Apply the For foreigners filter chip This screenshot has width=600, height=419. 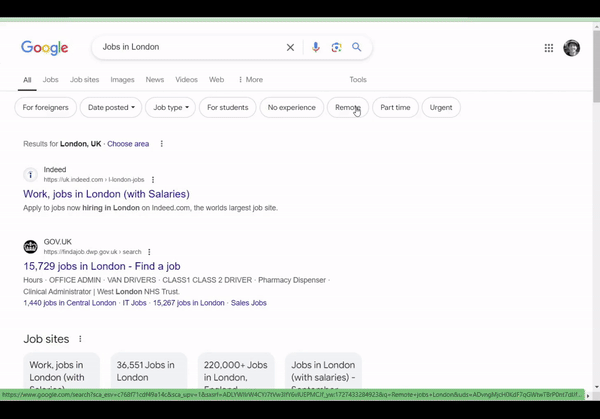[46, 108]
